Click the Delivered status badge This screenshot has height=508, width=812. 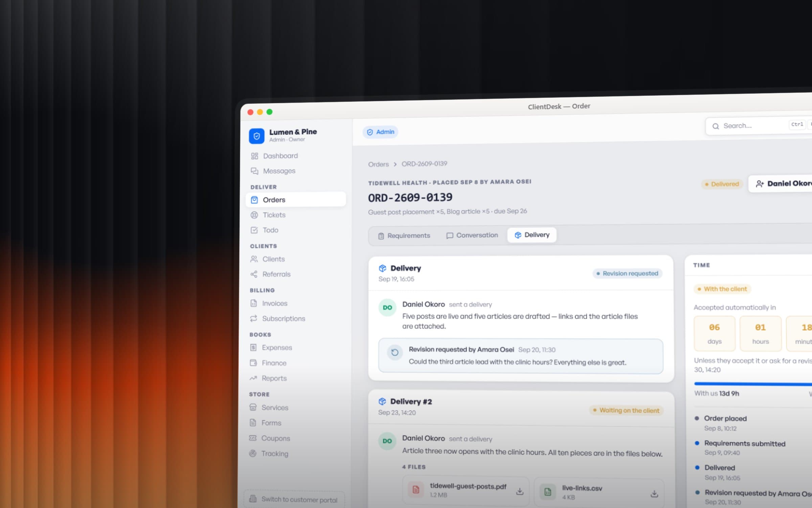[722, 184]
